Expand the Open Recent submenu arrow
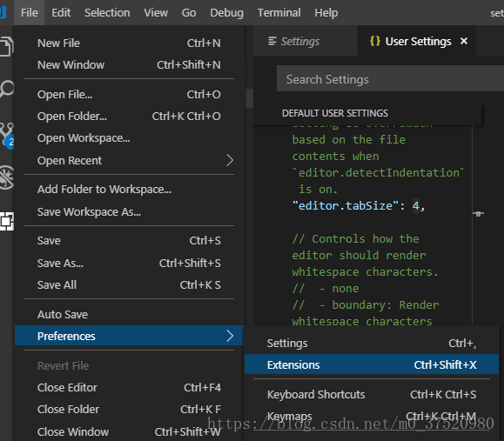Viewport: 504px width, 441px height. click(x=230, y=160)
